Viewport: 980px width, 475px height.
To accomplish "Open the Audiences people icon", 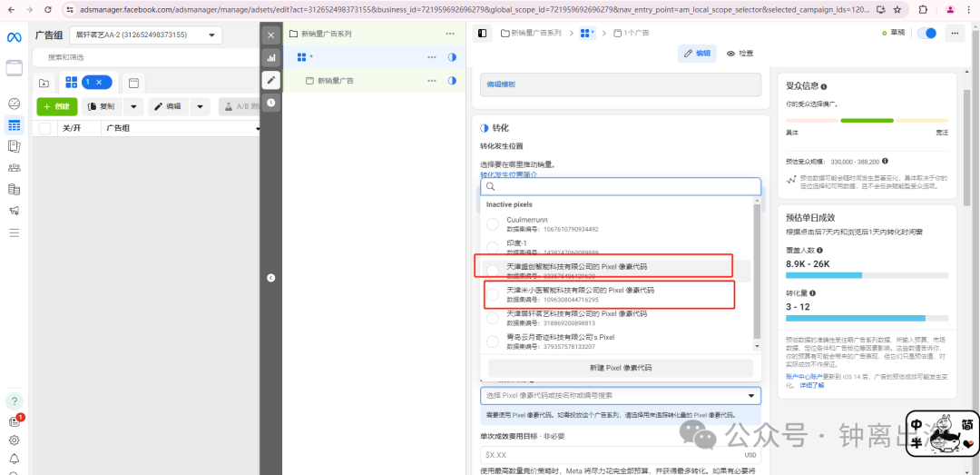I will (15, 168).
